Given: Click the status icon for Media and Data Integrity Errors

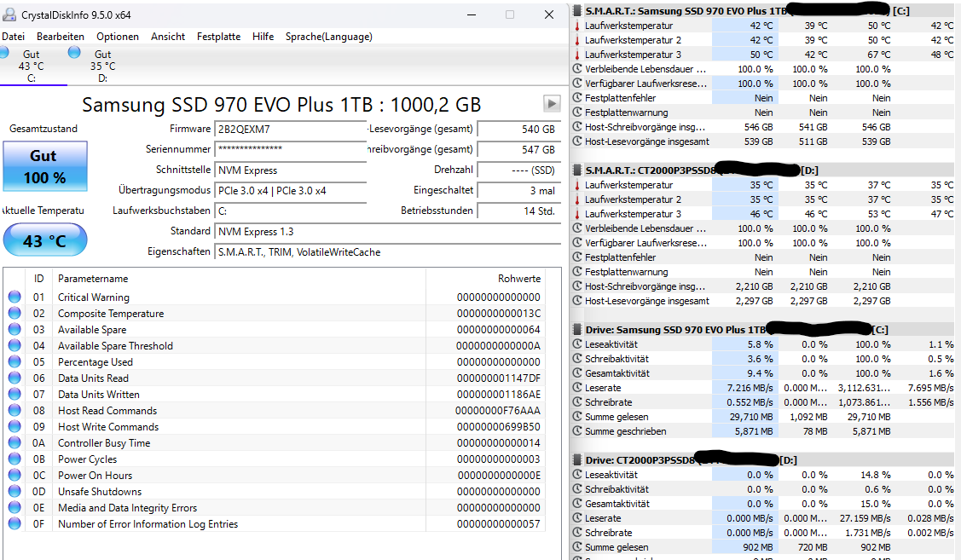Looking at the screenshot, I should [14, 507].
